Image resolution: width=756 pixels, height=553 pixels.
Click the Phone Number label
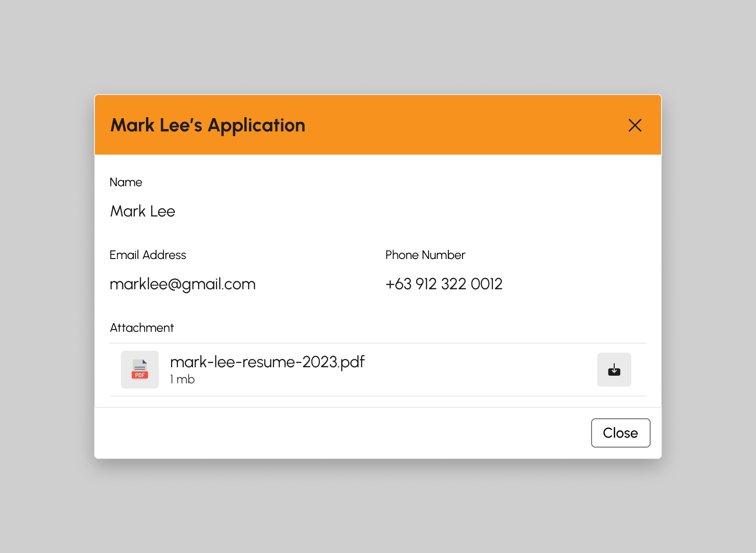coord(425,255)
